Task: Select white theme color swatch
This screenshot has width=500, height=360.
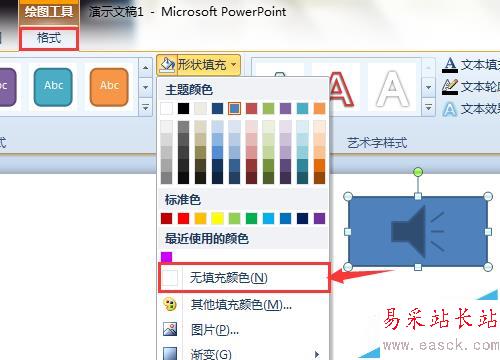Action: click(x=167, y=109)
